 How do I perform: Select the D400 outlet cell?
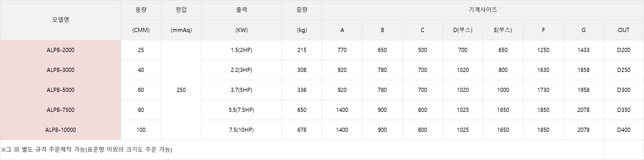624,130
